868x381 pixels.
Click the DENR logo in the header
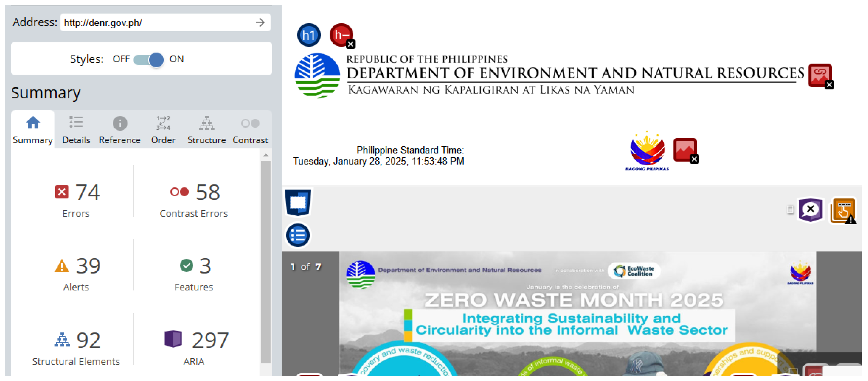(x=317, y=76)
